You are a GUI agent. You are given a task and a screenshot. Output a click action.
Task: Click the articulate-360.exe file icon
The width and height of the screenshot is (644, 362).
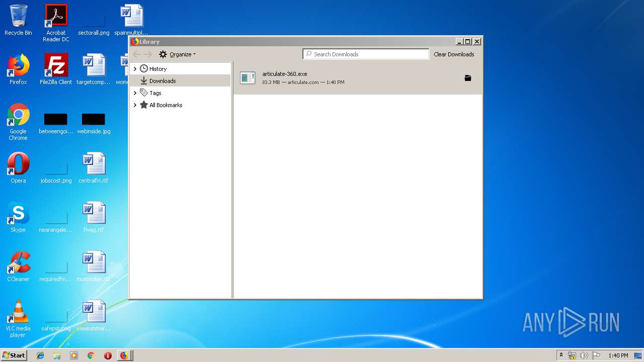(248, 77)
